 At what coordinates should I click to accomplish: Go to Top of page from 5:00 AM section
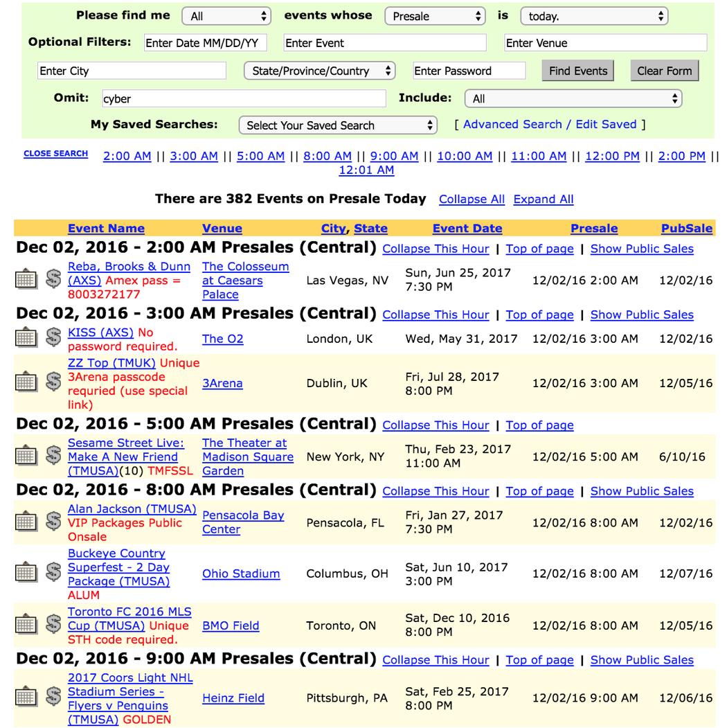539,425
